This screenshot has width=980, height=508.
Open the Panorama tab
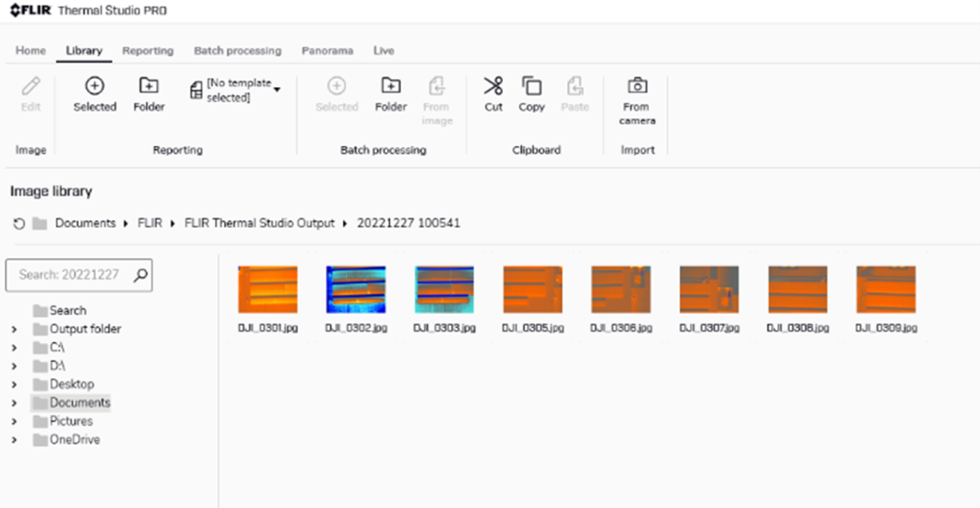pos(327,51)
